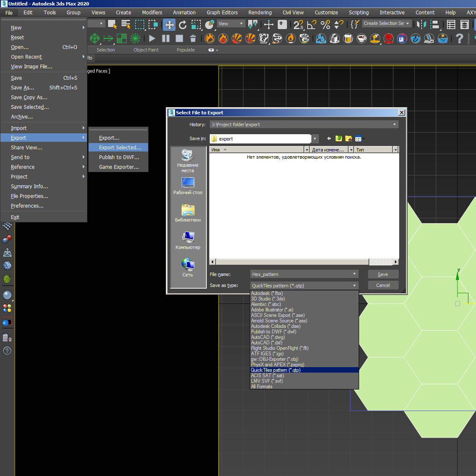
Task: Open the Save in folder dropdown
Action: (x=315, y=139)
